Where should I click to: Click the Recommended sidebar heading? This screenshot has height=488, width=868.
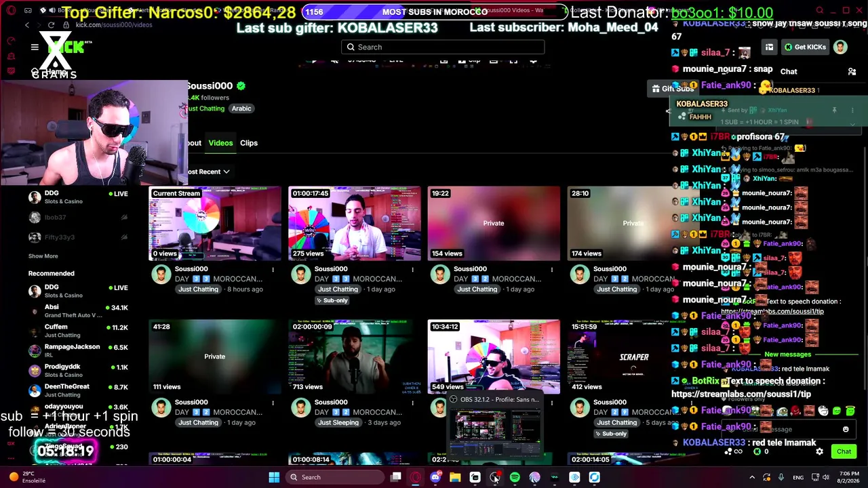point(52,273)
